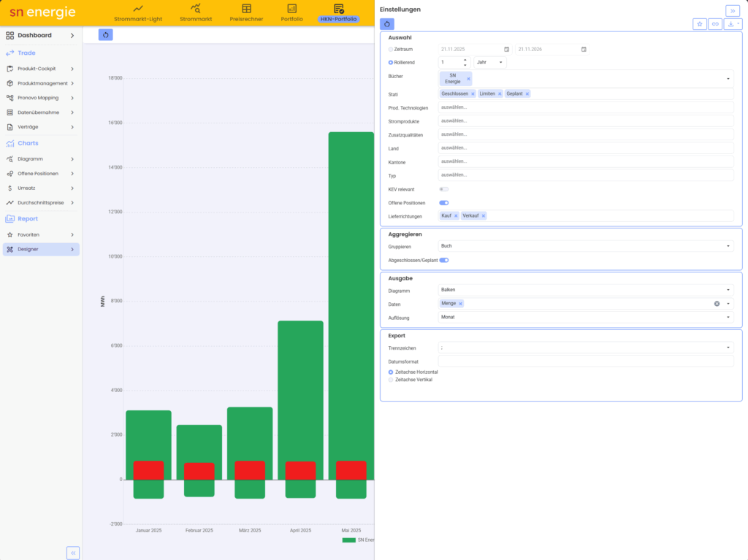Screen dimensions: 748x560
Task: Remove the Geplant status tag
Action: [x=527, y=94]
